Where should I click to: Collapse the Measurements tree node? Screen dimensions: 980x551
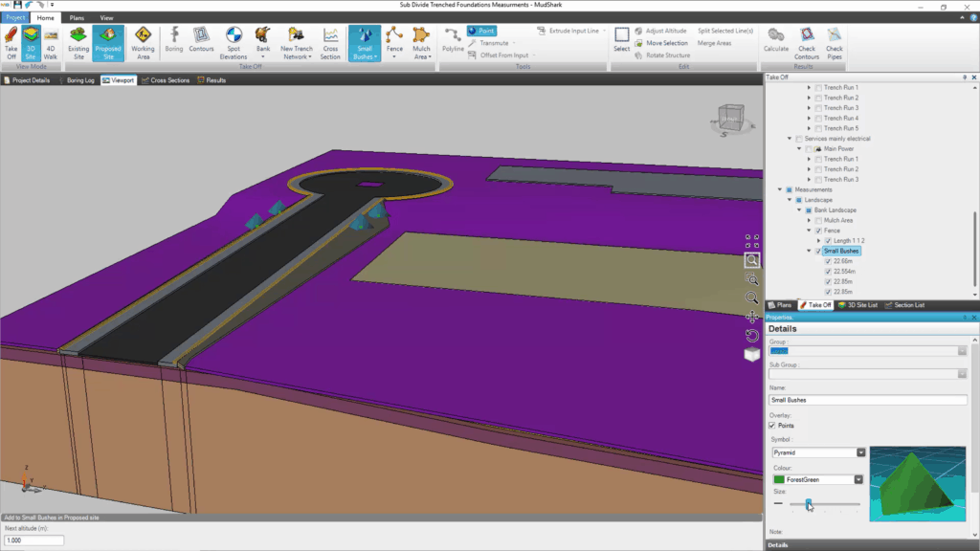tap(779, 189)
